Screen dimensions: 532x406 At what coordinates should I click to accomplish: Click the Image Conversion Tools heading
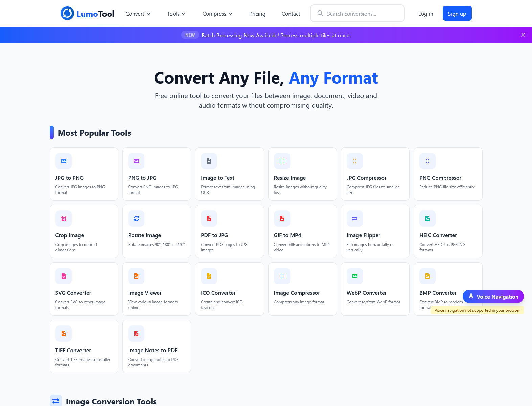point(111,401)
